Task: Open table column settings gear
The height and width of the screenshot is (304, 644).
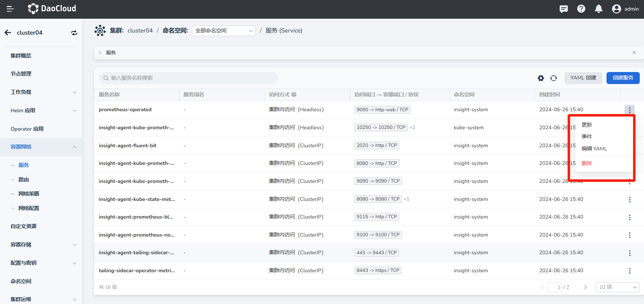Action: point(541,78)
